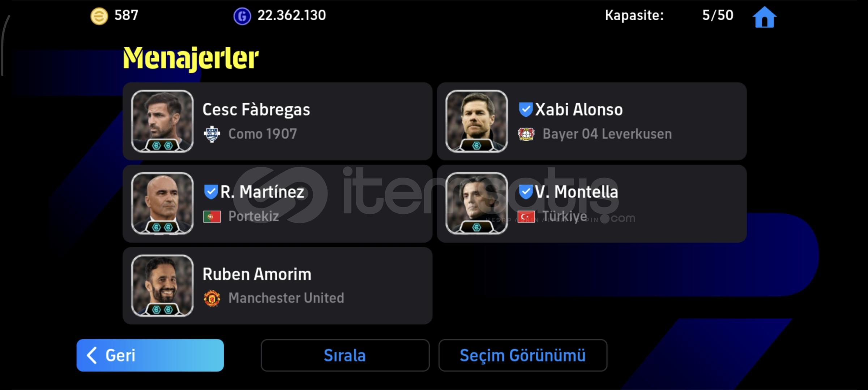The image size is (868, 390).
Task: Tap the Manchester United crest
Action: (x=212, y=298)
